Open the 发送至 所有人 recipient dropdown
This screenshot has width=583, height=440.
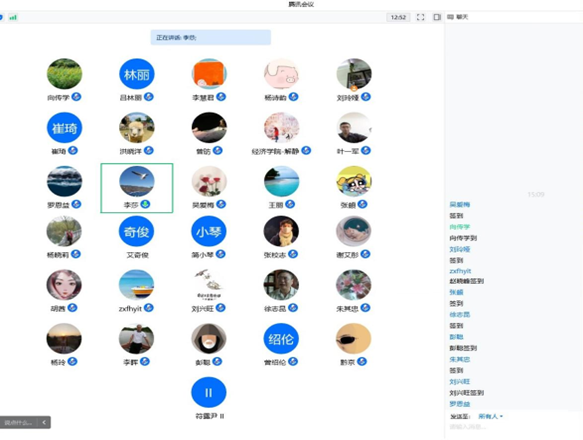tap(491, 416)
